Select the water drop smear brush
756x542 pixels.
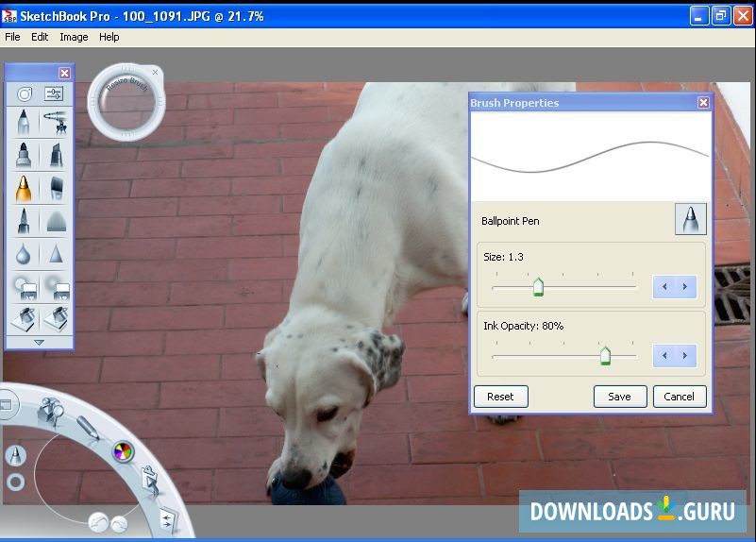(24, 254)
